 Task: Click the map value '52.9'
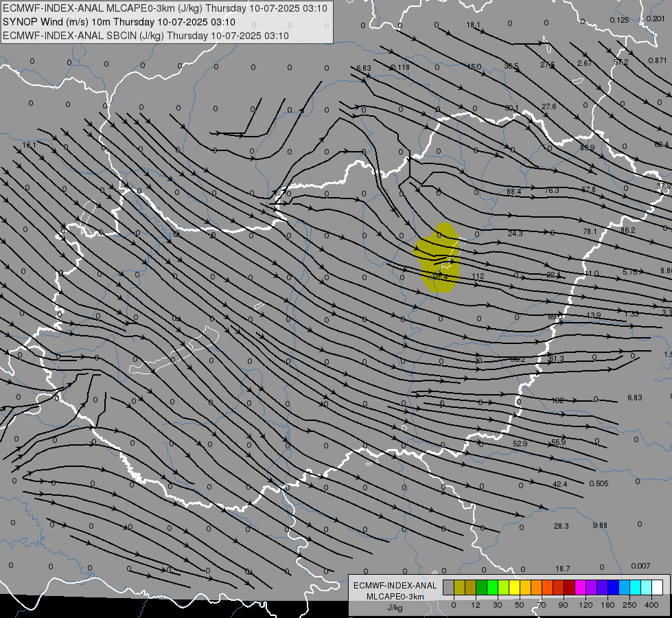point(520,444)
